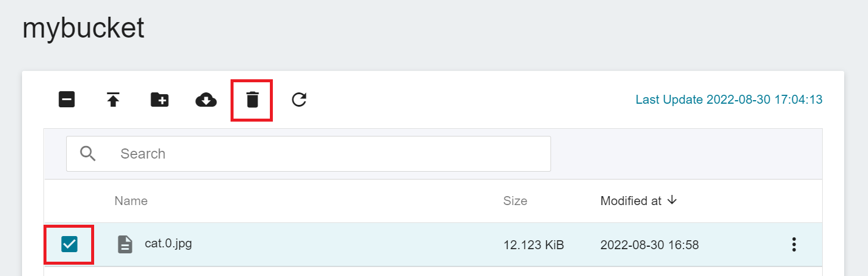Viewport: 868px width, 276px height.
Task: Open the three-dot menu for cat.0.jpg
Action: [794, 244]
